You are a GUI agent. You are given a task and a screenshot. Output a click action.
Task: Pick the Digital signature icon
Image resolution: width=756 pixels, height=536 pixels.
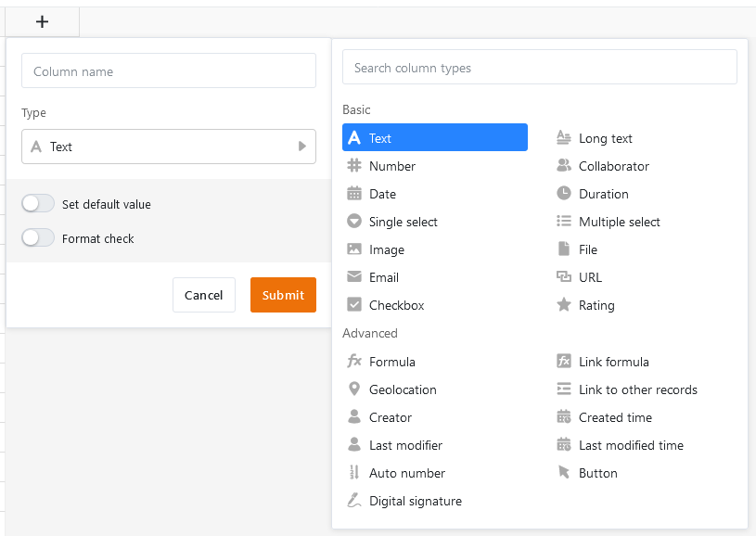click(353, 501)
